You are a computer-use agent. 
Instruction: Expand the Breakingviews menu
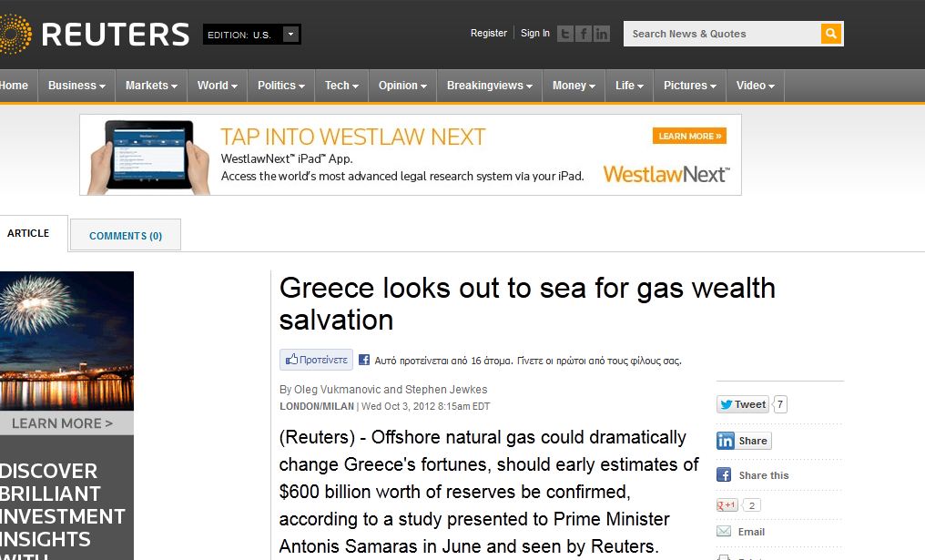[x=489, y=86]
